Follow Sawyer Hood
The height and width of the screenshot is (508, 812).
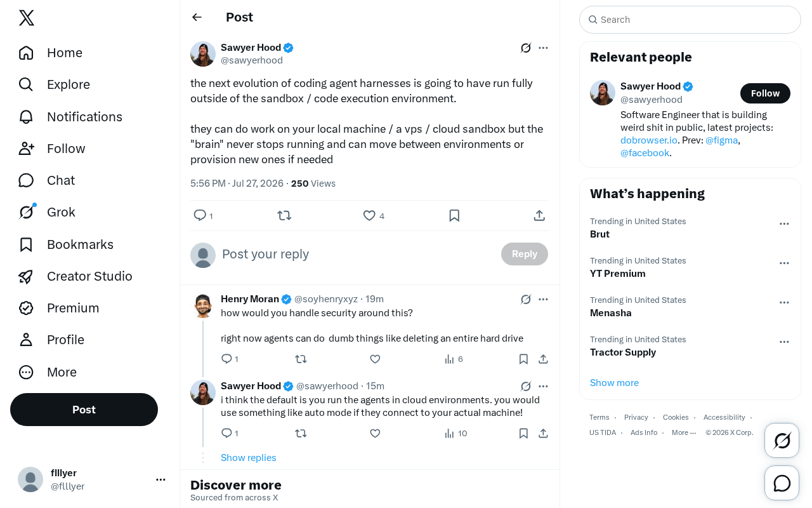click(765, 93)
